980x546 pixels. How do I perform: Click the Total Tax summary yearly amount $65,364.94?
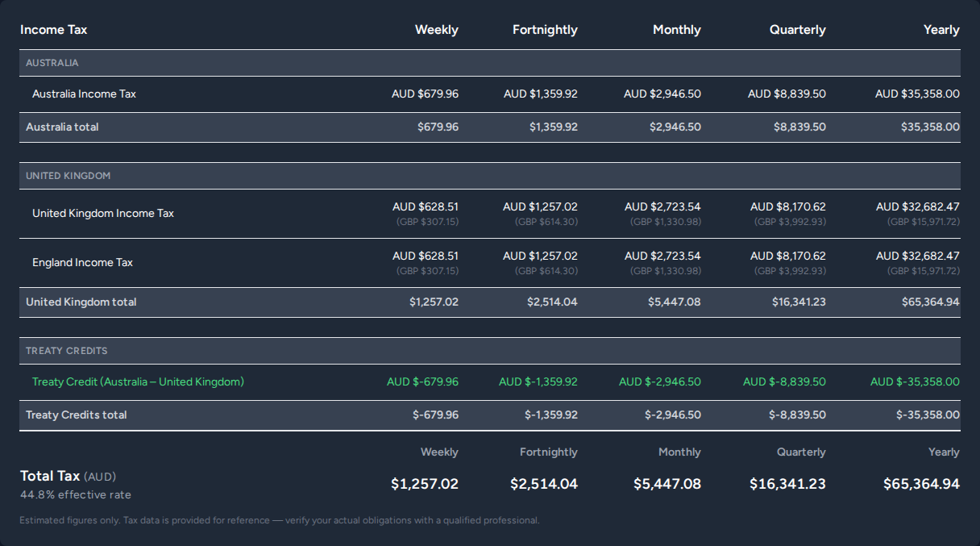[921, 484]
